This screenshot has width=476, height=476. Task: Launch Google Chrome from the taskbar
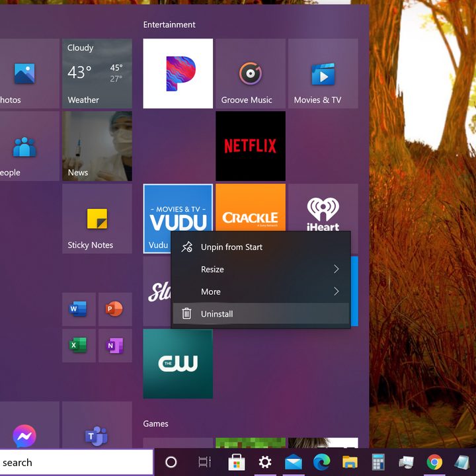434,462
